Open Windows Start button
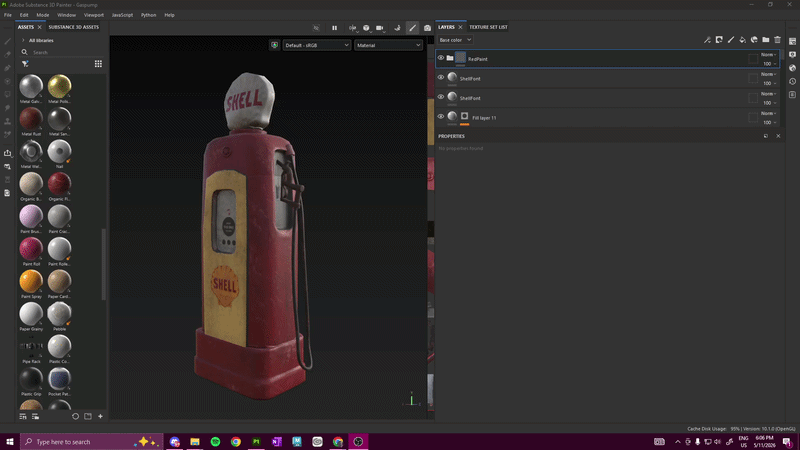This screenshot has height=450, width=800. tap(10, 441)
